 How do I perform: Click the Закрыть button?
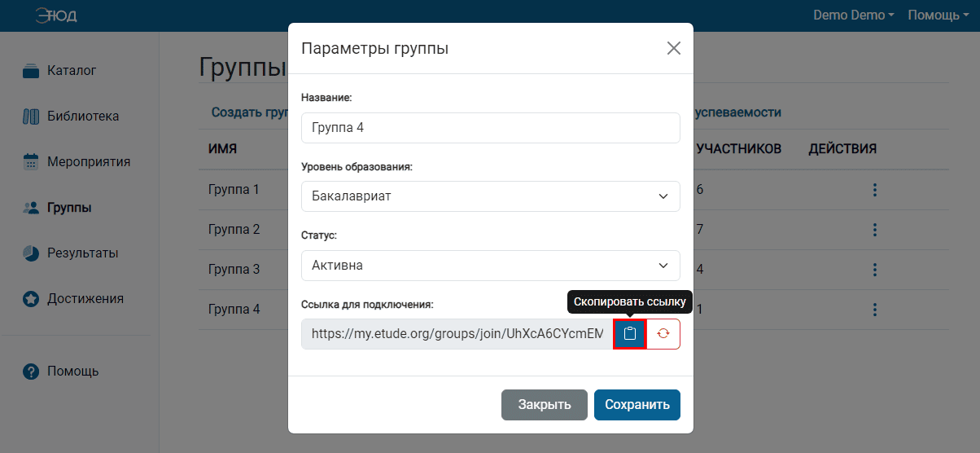[545, 405]
